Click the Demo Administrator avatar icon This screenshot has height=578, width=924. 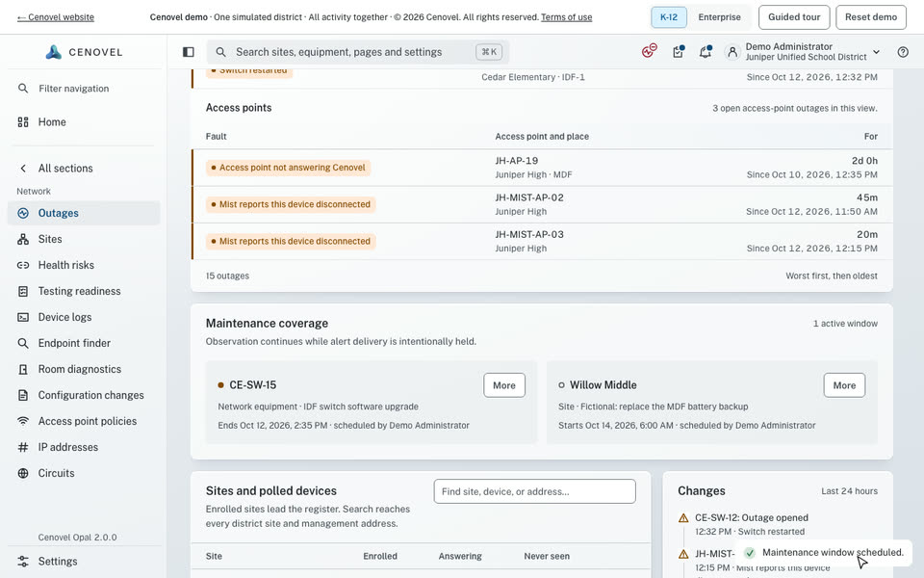click(x=731, y=52)
